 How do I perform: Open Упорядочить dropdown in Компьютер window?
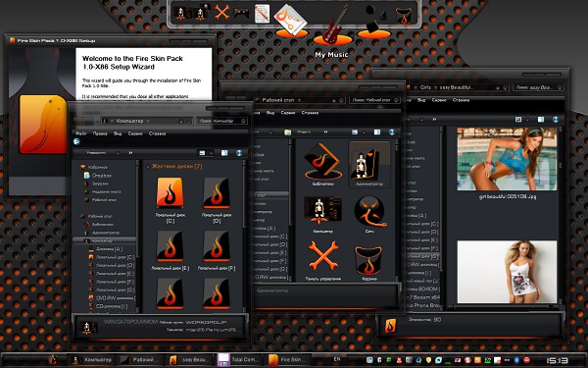tap(98, 153)
